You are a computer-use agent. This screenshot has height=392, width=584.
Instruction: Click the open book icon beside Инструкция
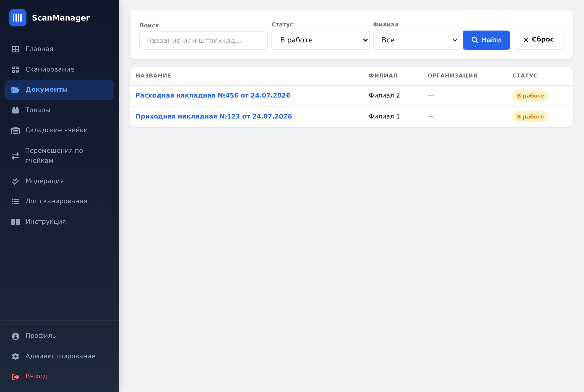coord(16,222)
